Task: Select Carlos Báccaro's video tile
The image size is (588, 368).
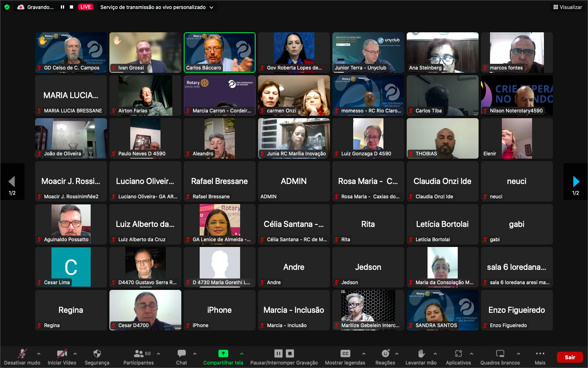Action: coord(220,52)
